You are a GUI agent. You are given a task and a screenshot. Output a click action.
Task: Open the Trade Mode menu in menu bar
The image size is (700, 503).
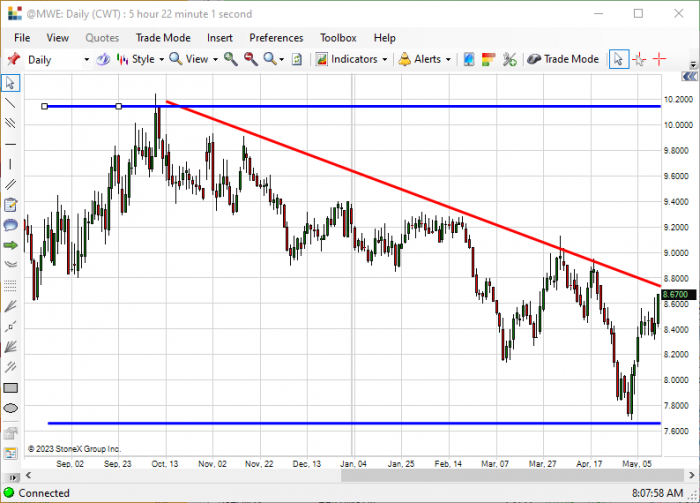(x=163, y=38)
